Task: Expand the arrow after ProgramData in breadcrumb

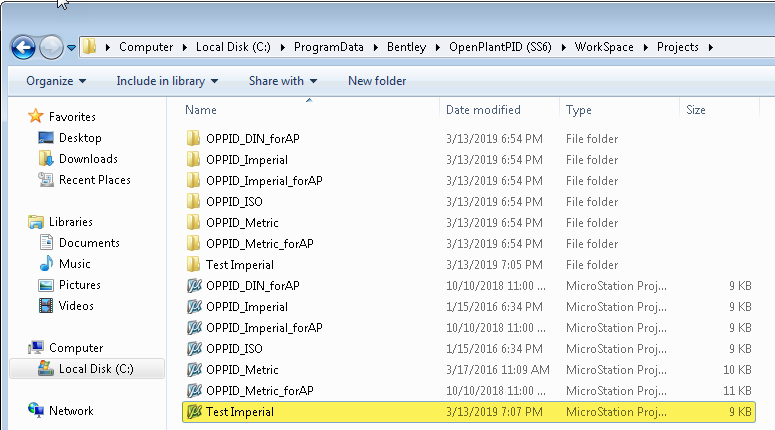Action: coord(376,47)
